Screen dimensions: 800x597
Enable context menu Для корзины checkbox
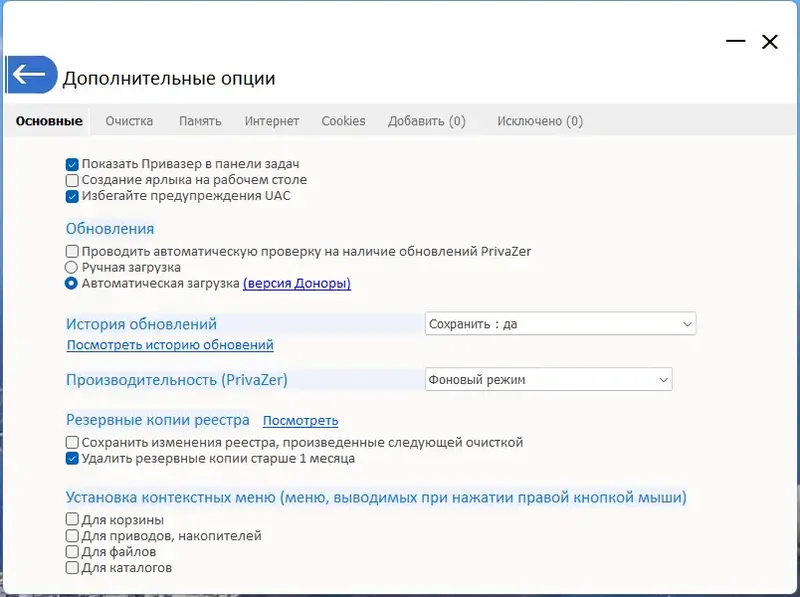[x=72, y=520]
